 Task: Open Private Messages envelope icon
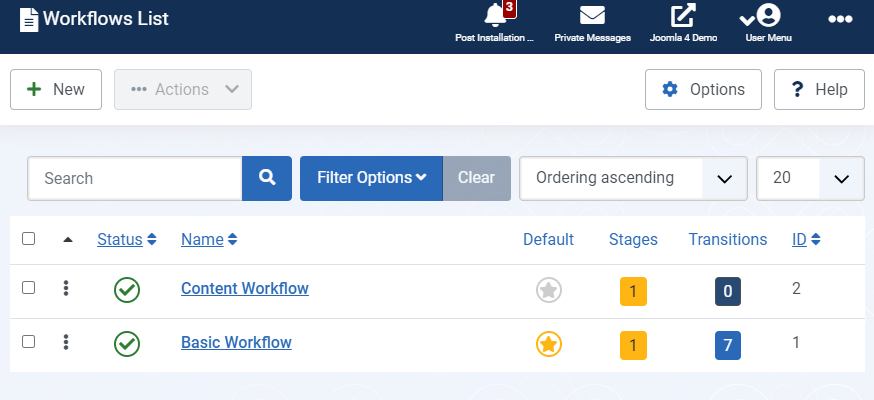tap(592, 17)
